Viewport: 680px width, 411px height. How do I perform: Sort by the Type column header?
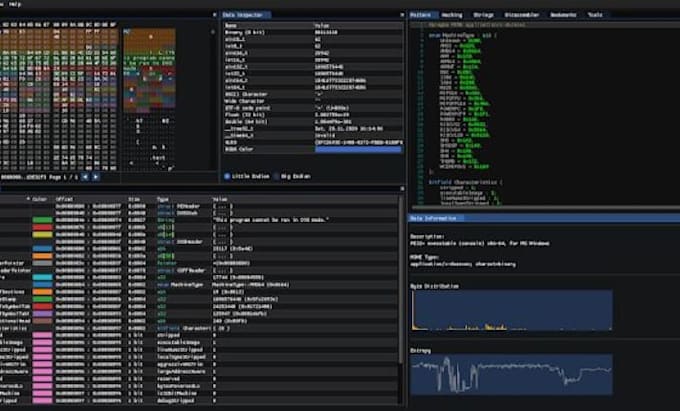click(x=163, y=199)
